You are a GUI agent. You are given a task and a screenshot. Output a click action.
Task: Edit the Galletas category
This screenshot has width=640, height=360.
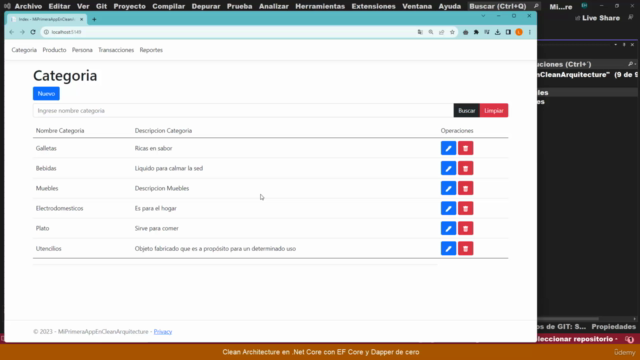click(448, 148)
